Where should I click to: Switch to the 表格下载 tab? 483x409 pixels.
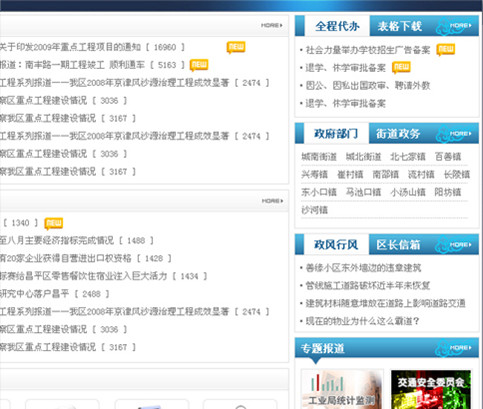point(400,26)
